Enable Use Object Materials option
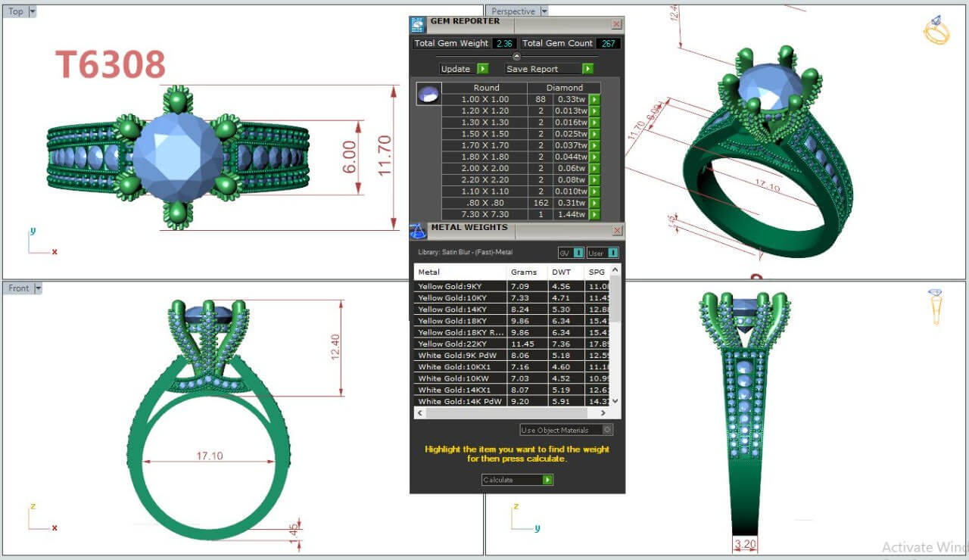Image resolution: width=969 pixels, height=560 pixels. (x=606, y=430)
